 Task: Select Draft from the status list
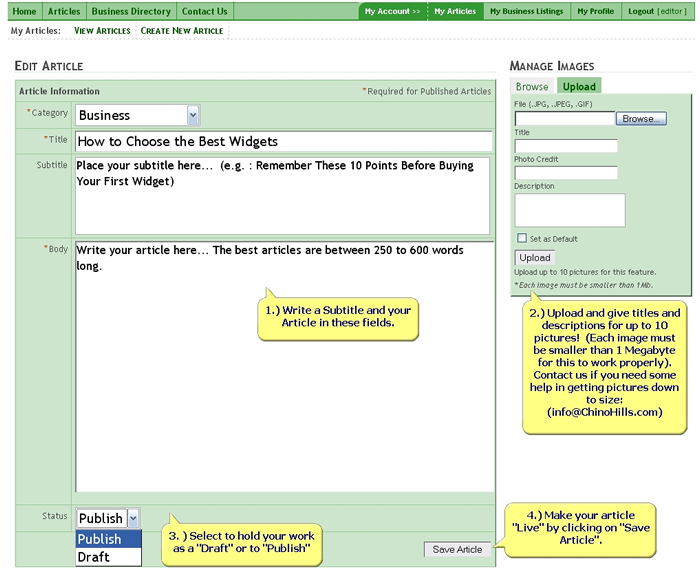[x=94, y=557]
